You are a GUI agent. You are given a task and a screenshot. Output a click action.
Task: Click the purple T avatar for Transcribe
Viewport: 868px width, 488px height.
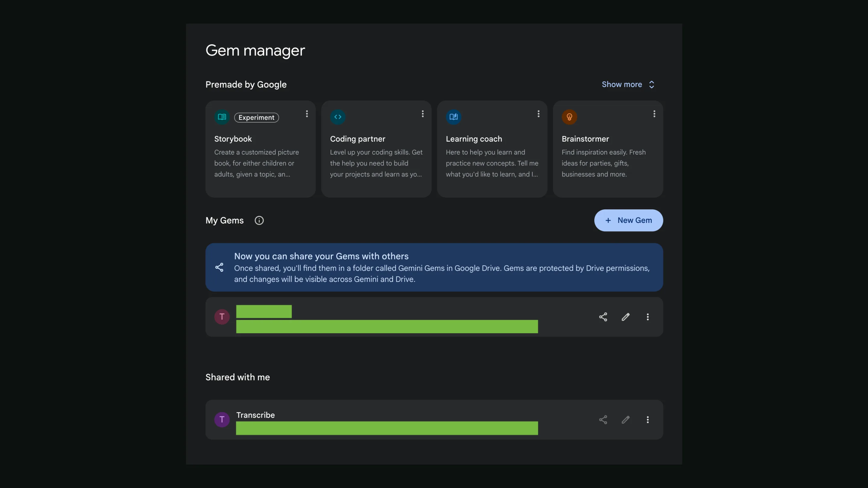pos(222,420)
